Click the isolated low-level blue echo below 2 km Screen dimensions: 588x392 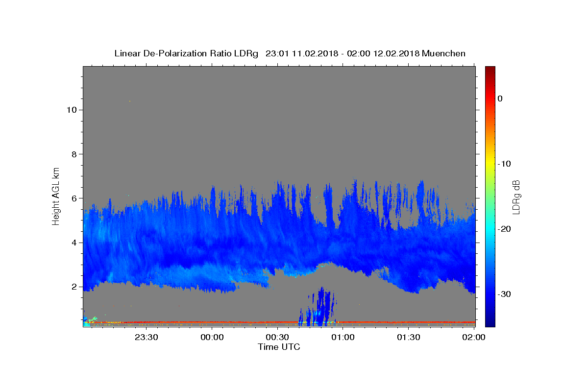[x=319, y=308]
